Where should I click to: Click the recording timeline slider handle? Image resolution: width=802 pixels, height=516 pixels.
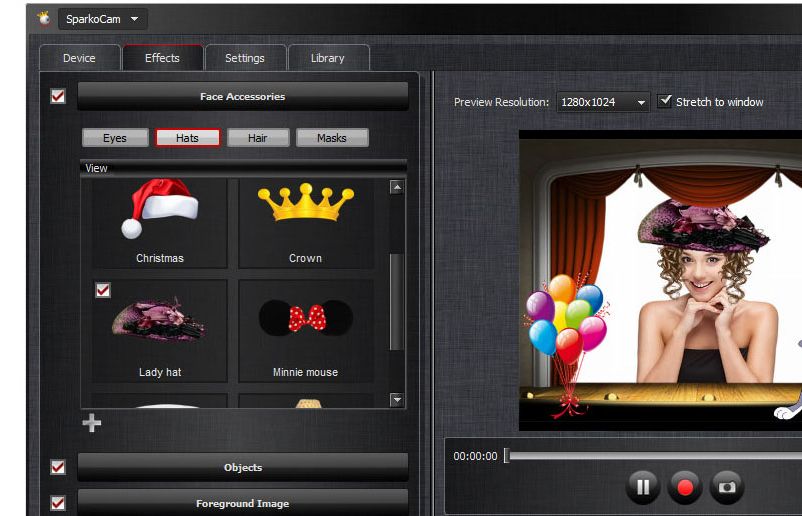click(x=506, y=456)
